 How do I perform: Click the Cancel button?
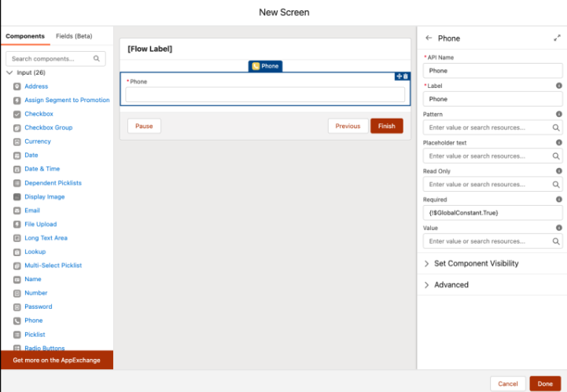tap(508, 383)
